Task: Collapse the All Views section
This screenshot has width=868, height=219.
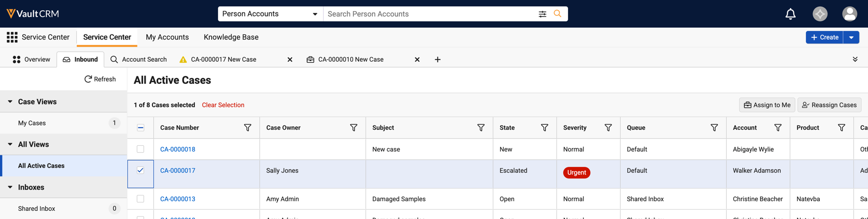Action: [x=10, y=144]
